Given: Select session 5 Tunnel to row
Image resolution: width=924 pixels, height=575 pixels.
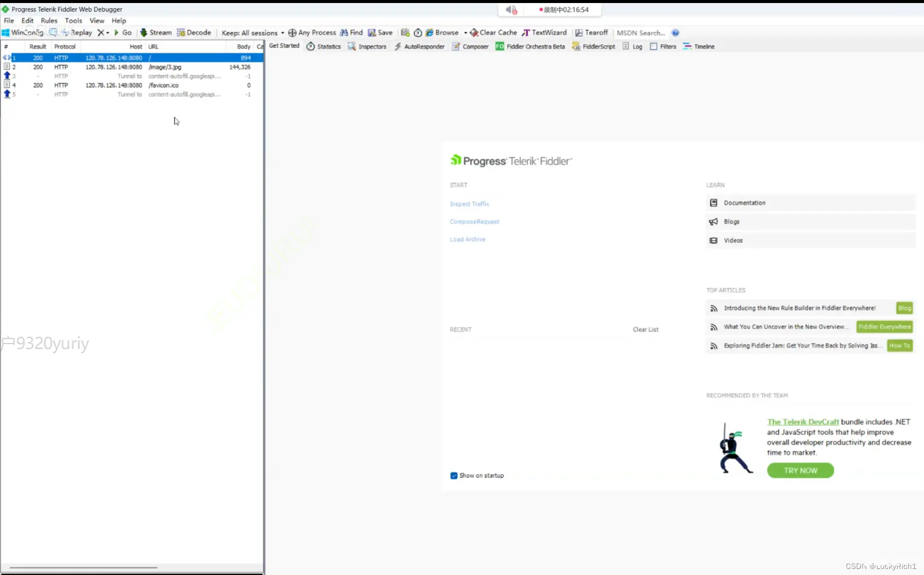Looking at the screenshot, I should [x=132, y=94].
